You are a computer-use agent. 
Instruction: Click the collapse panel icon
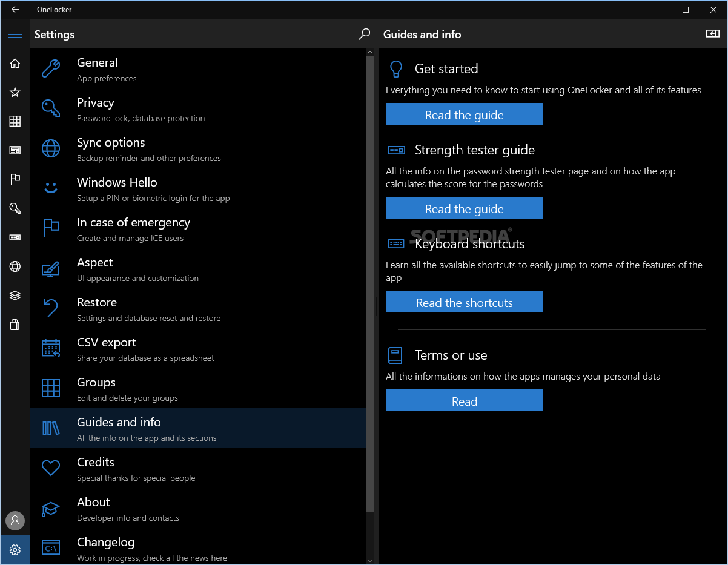713,34
